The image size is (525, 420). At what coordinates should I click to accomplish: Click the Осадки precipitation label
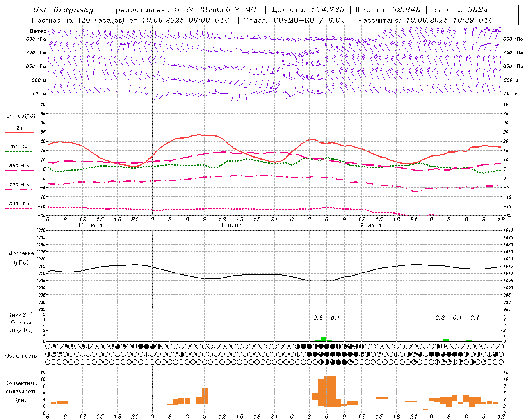point(21,322)
